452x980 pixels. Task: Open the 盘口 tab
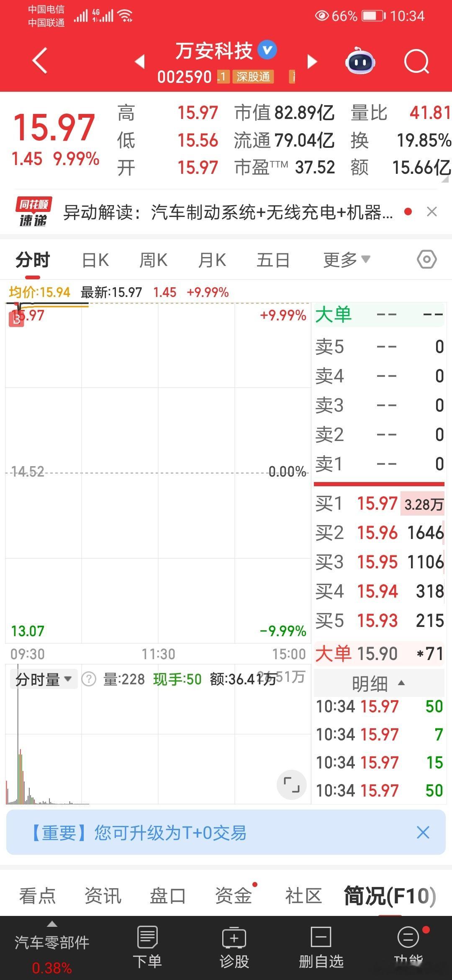click(x=168, y=895)
